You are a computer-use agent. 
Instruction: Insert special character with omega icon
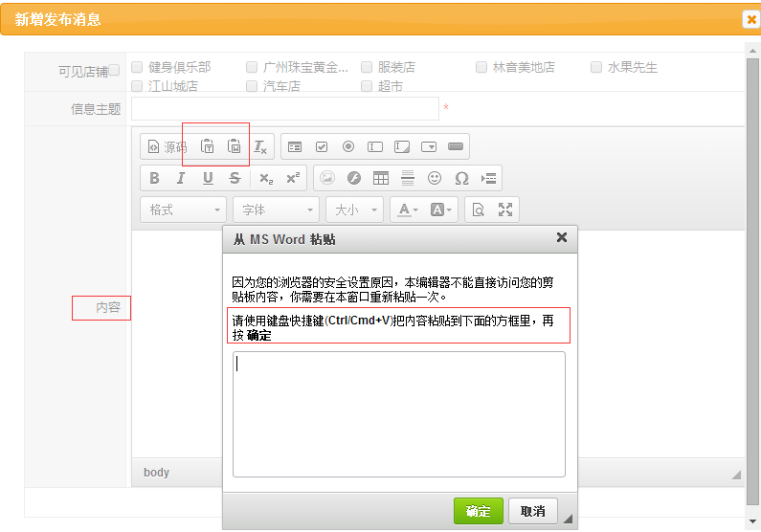461,178
